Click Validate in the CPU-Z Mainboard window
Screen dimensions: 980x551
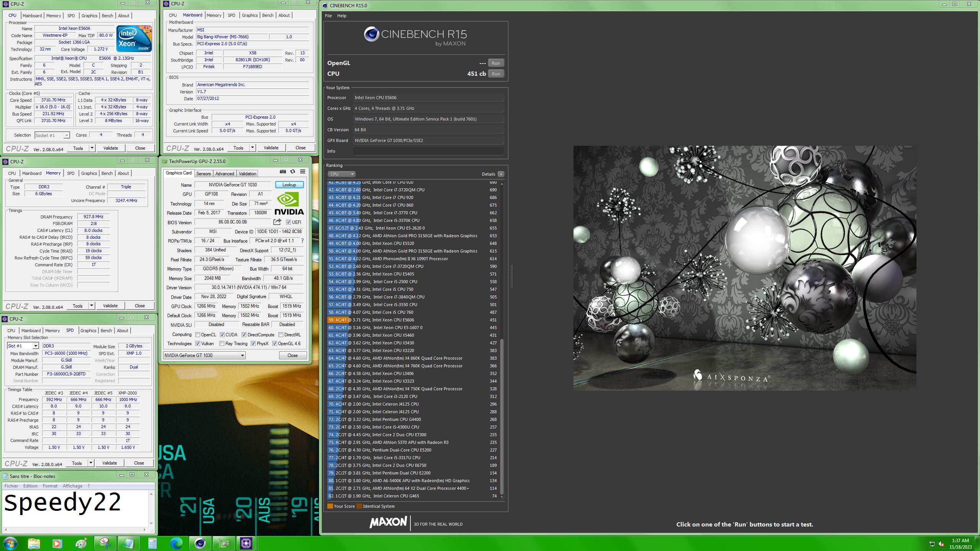pyautogui.click(x=271, y=148)
